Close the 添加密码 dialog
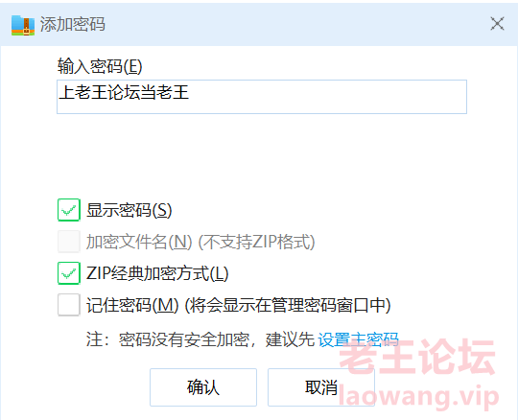The width and height of the screenshot is (518, 420). click(497, 24)
